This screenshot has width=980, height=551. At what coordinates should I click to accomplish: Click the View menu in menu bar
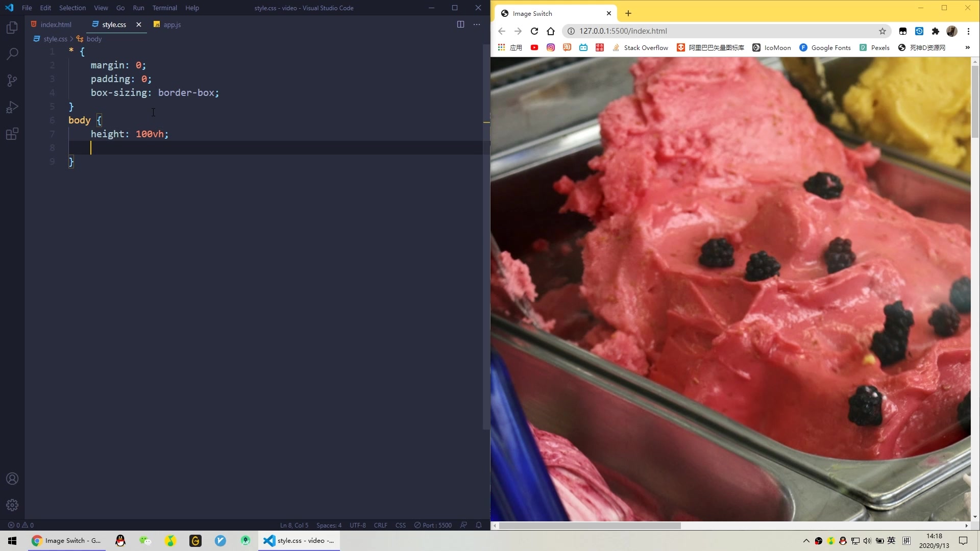tap(101, 8)
